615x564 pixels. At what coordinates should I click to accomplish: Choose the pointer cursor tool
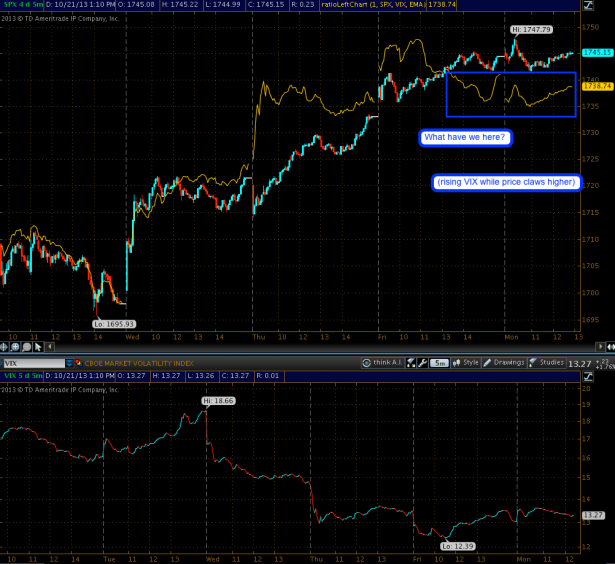pyautogui.click(x=38, y=347)
